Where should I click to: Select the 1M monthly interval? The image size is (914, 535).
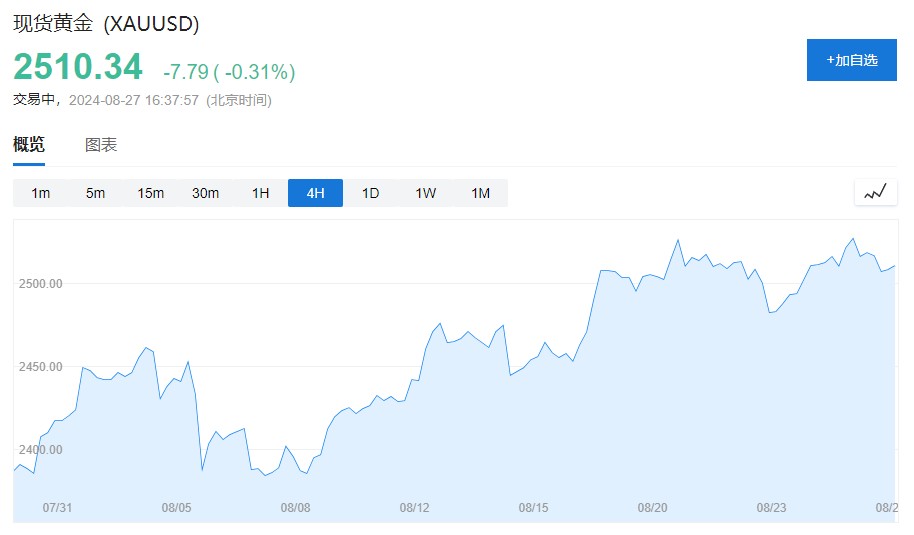[x=480, y=193]
